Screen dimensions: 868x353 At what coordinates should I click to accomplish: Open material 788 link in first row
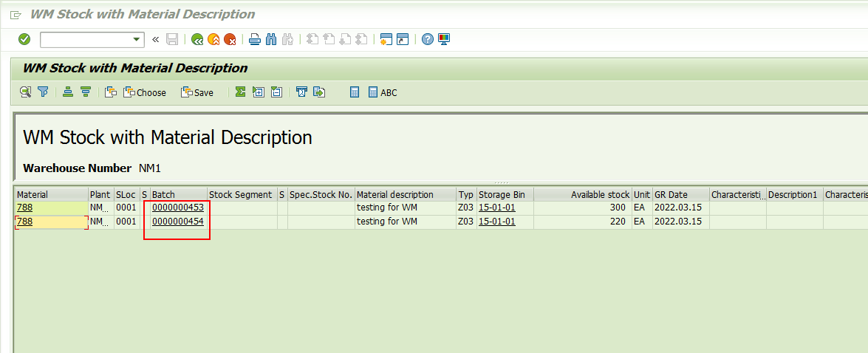pyautogui.click(x=25, y=208)
